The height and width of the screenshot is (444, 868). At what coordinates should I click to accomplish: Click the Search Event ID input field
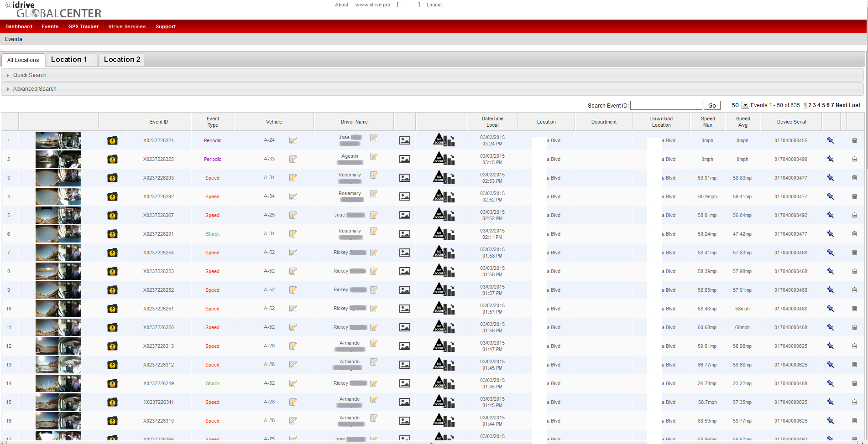[x=666, y=105]
